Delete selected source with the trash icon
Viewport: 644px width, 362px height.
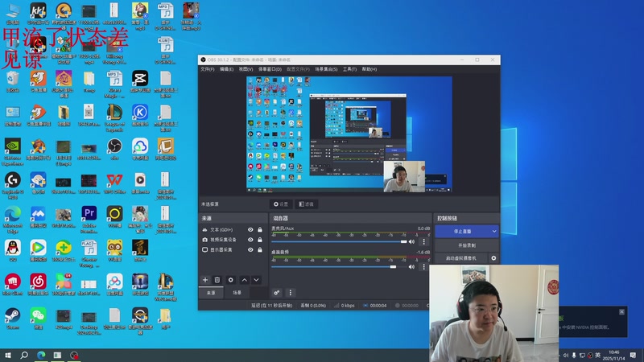(217, 280)
